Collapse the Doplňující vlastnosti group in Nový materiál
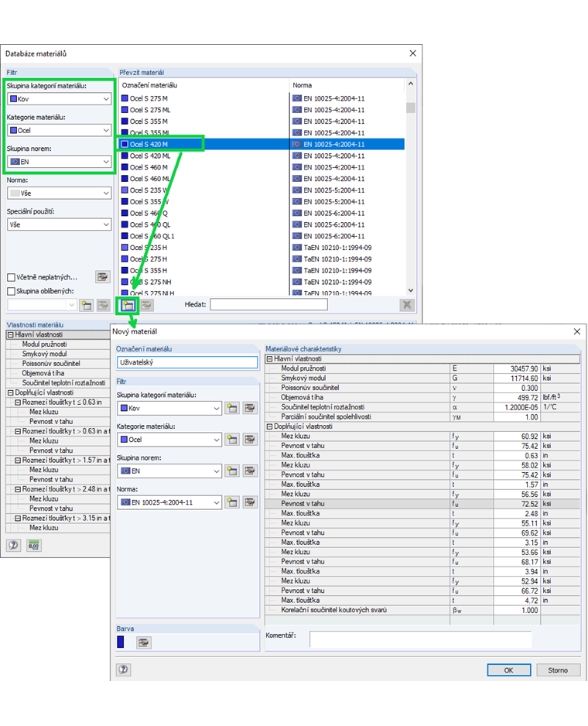 coord(269,426)
